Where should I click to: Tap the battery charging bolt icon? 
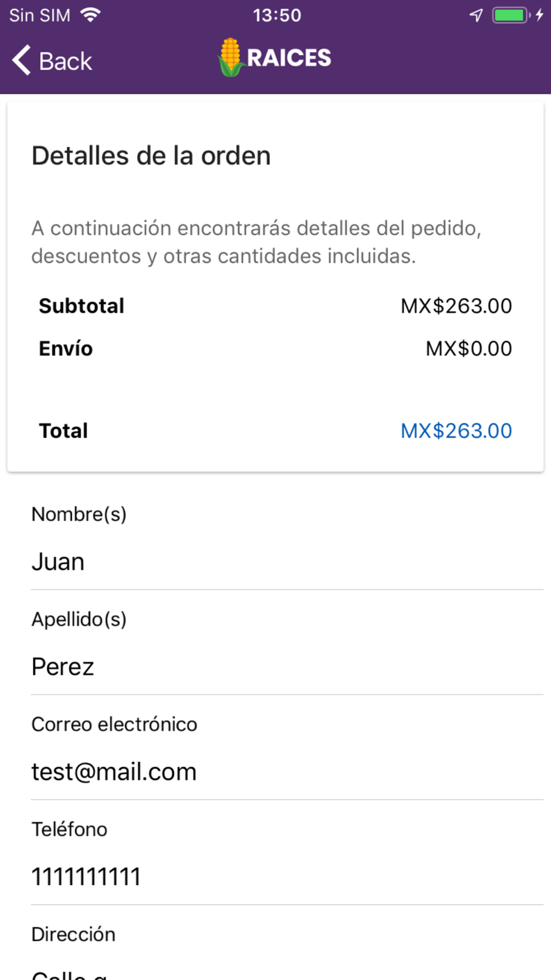[x=539, y=15]
